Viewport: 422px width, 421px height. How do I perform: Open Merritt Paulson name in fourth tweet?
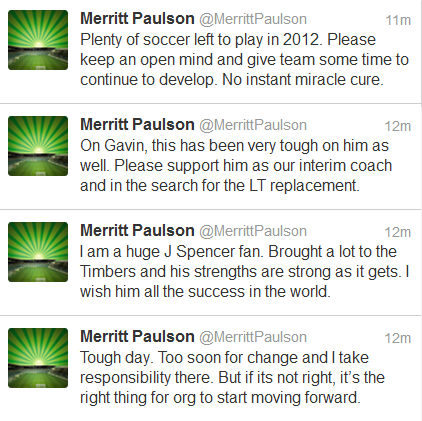(137, 337)
